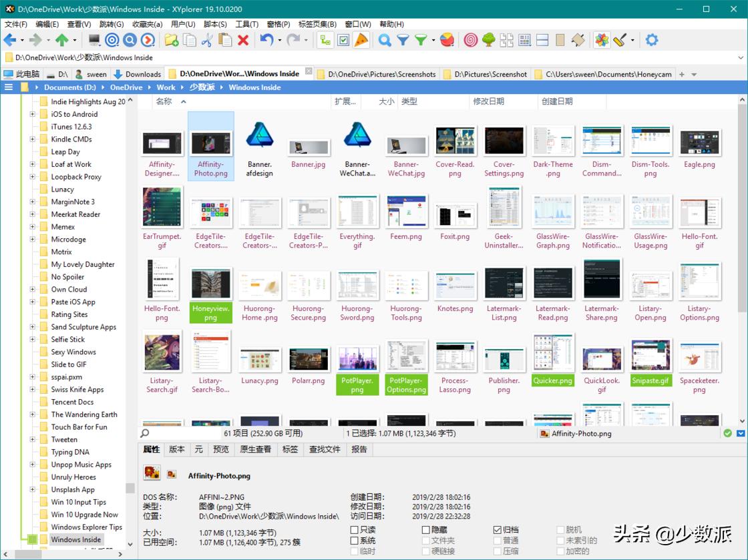748x560 pixels.
Task: Create a new folder via toolbar icon
Action: [170, 40]
